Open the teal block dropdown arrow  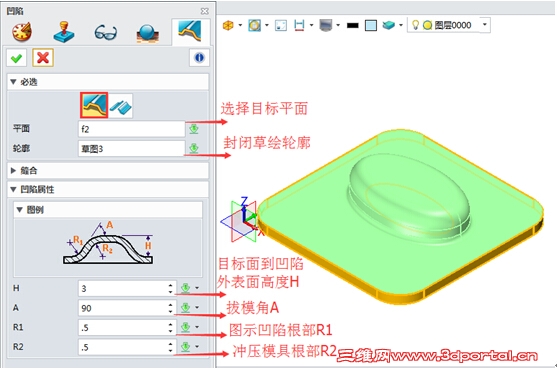pos(401,25)
